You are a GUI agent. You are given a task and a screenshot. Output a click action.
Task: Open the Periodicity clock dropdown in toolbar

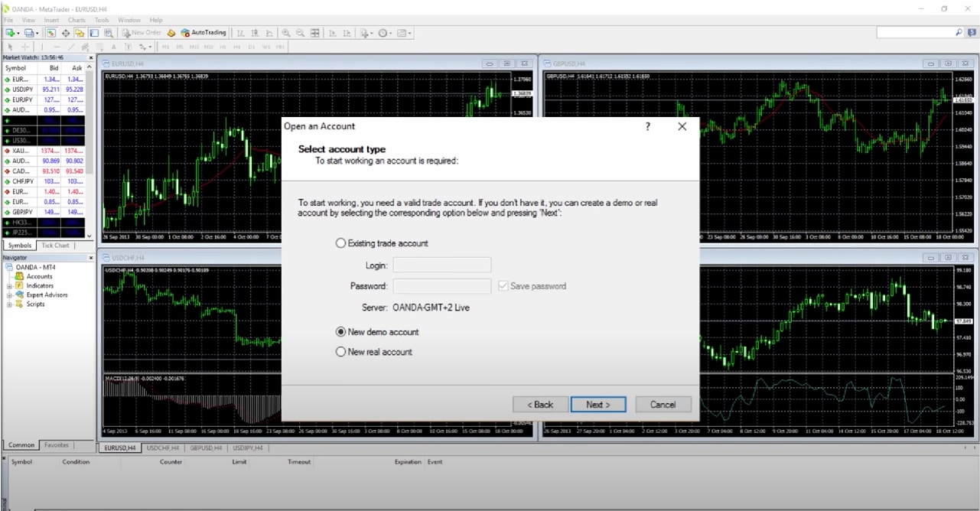384,33
